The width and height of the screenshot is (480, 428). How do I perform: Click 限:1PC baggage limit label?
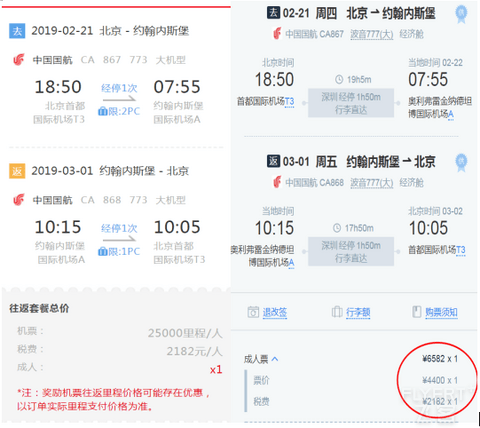pos(124,252)
